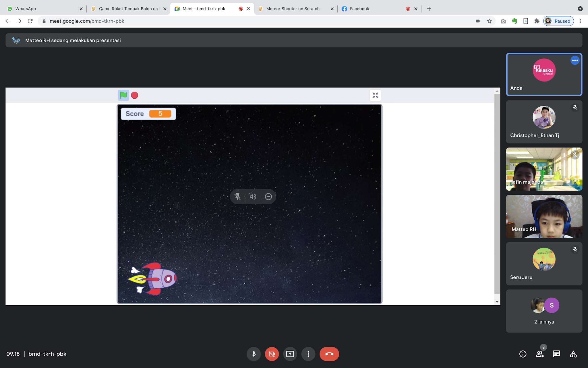Exit fullscreen mode of the Scratch stage

pyautogui.click(x=375, y=95)
